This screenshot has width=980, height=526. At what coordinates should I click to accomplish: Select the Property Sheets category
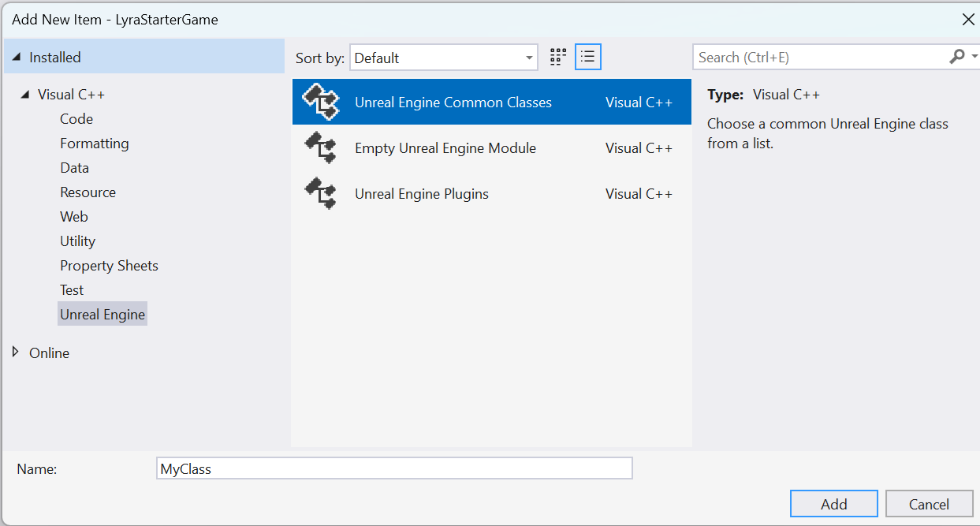109,265
